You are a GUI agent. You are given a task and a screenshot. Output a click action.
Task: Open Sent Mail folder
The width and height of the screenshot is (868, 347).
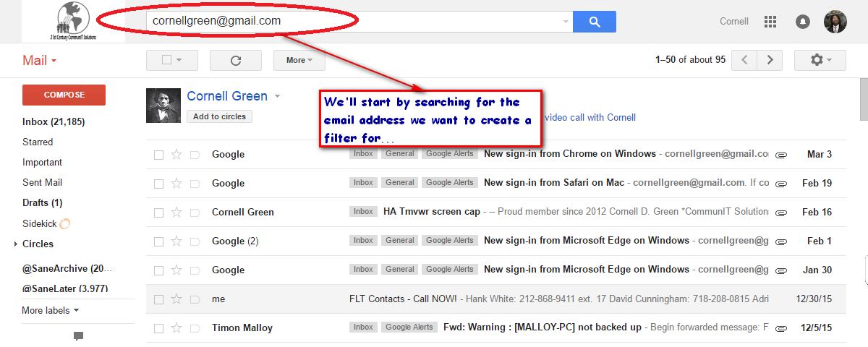(x=42, y=183)
